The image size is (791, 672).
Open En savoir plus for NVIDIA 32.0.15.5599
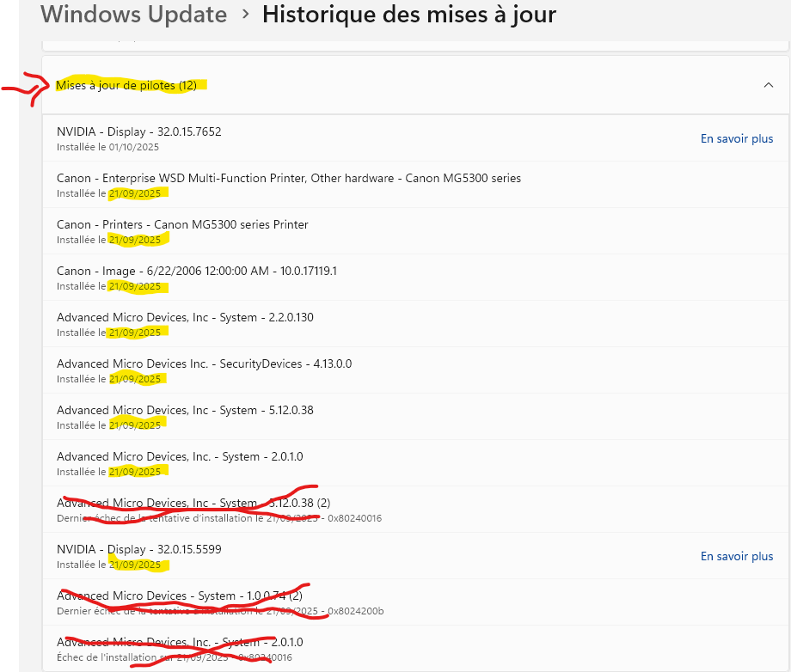[x=737, y=556]
